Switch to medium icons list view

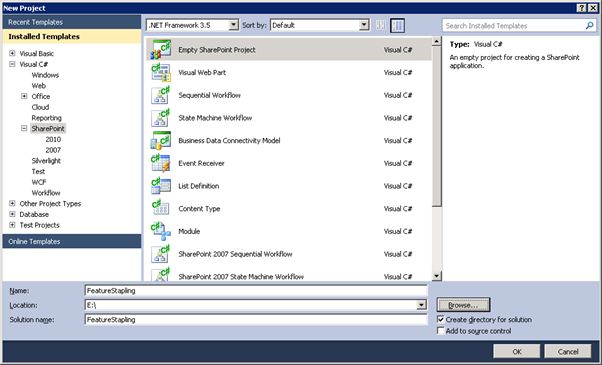[x=397, y=25]
